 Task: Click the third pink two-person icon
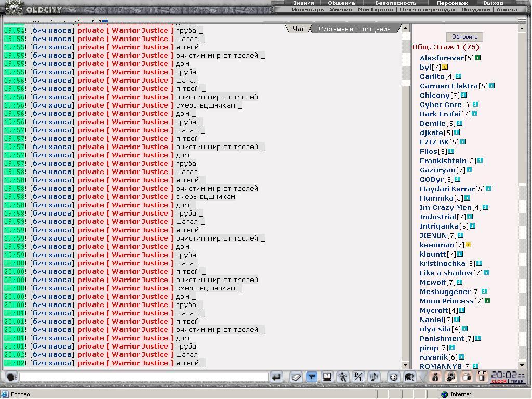tap(467, 377)
